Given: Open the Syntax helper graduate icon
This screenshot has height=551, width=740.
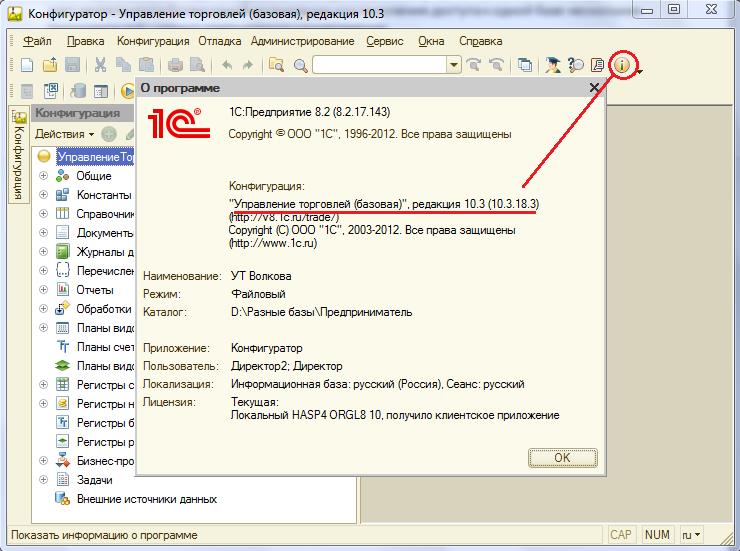Looking at the screenshot, I should 553,65.
